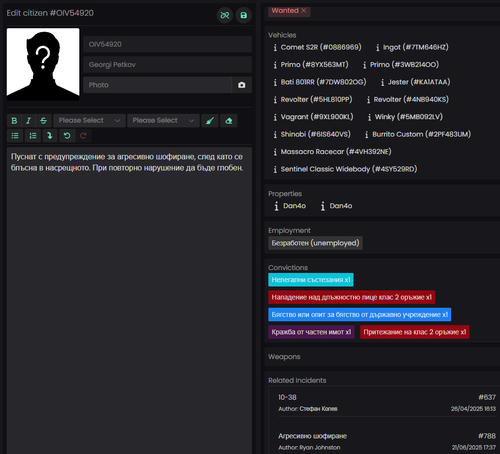Click the Jester (#KAIATAA) vehicle text
Screen dimensions: 500x454
[419, 82]
